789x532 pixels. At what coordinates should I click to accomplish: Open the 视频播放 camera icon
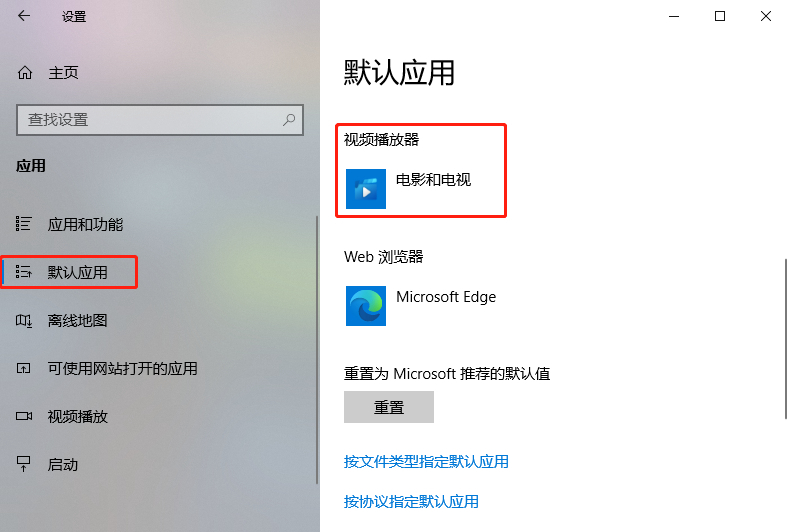pyautogui.click(x=24, y=416)
